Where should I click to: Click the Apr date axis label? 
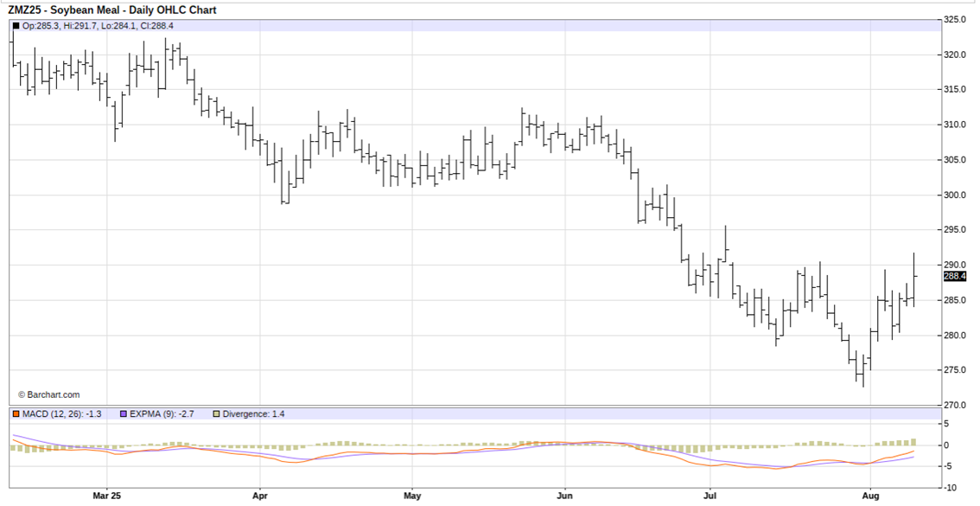click(x=259, y=496)
